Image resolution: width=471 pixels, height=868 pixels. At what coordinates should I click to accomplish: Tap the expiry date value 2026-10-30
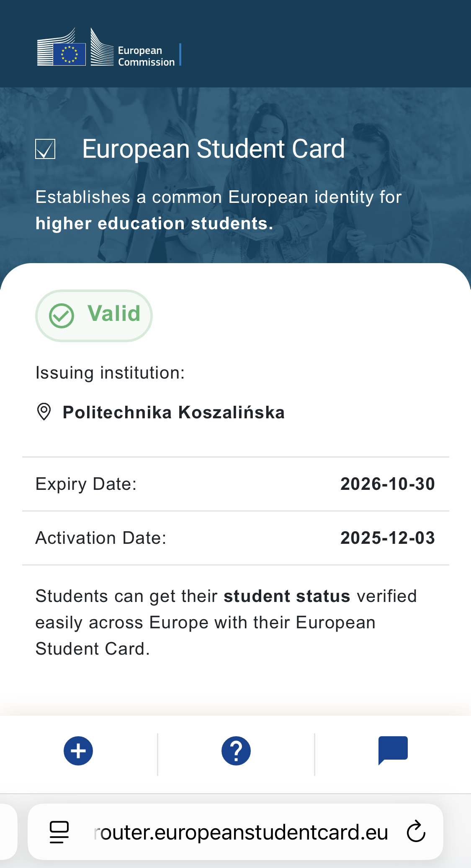(x=387, y=484)
